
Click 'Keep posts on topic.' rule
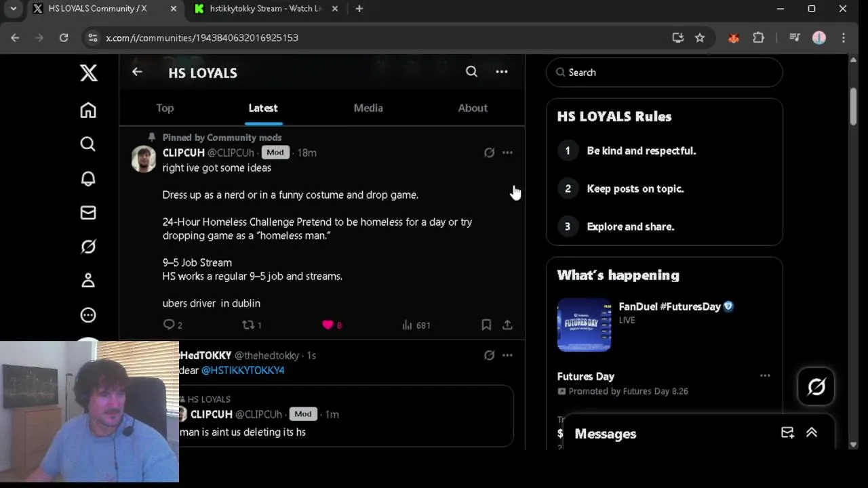tap(635, 188)
